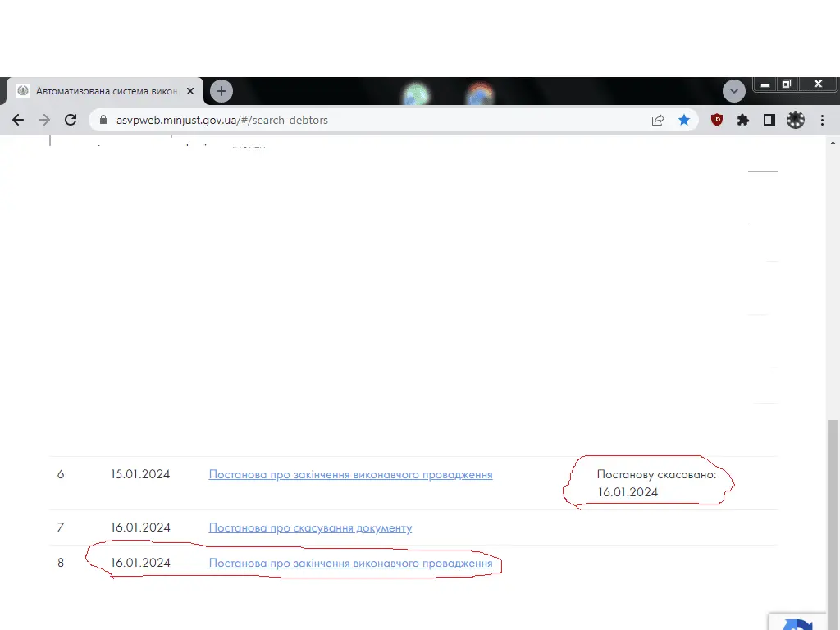The image size is (840, 630).
Task: Select the 'Автоматизована система' tab
Action: pyautogui.click(x=103, y=91)
